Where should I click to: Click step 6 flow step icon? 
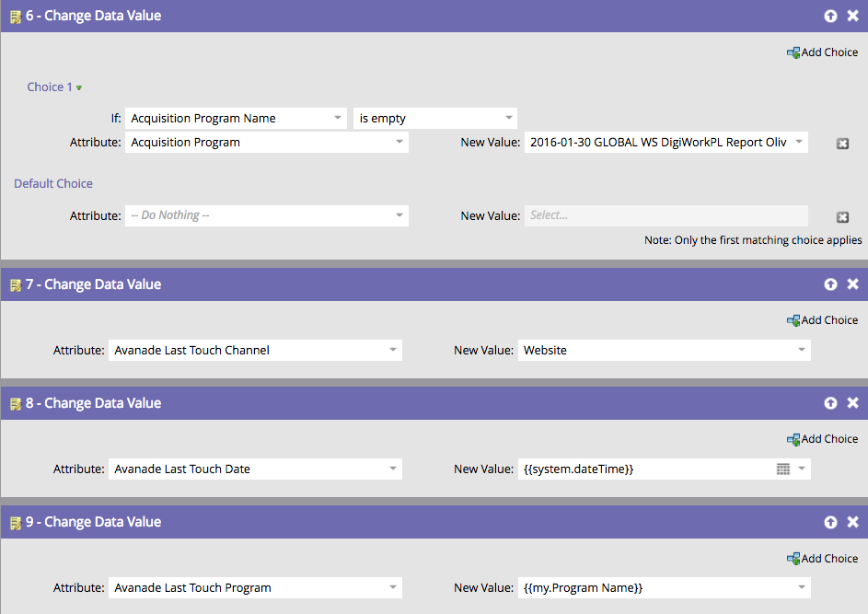[15, 17]
